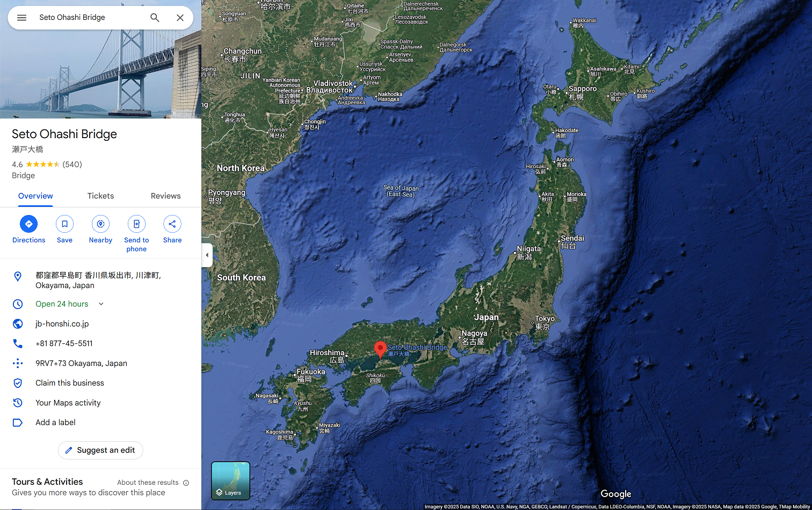Open Your Maps activity
812x510 pixels.
[x=68, y=403]
